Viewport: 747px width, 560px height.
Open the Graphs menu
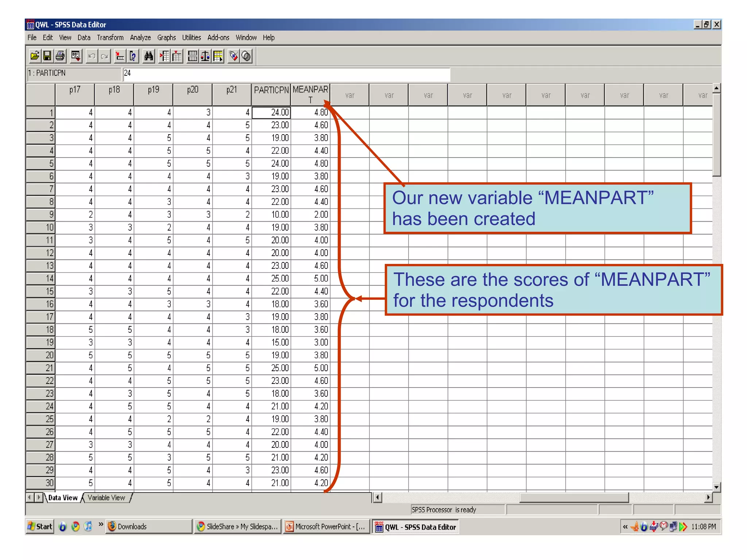167,38
